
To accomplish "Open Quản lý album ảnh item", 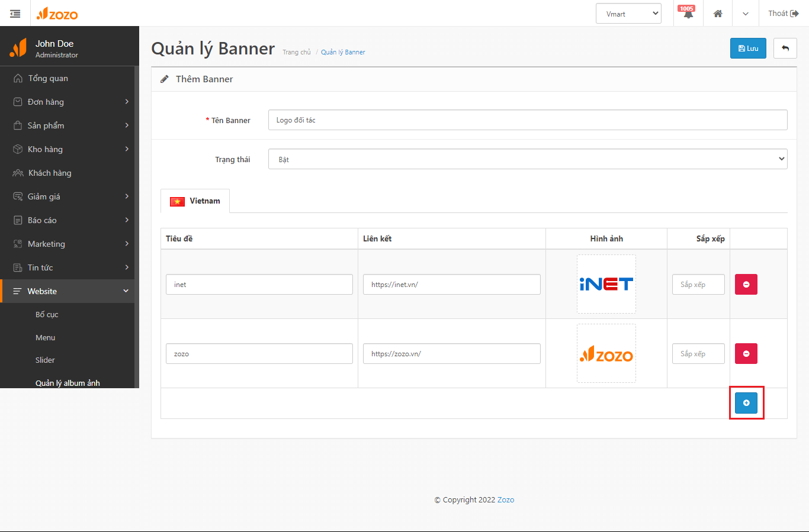I will [x=68, y=383].
